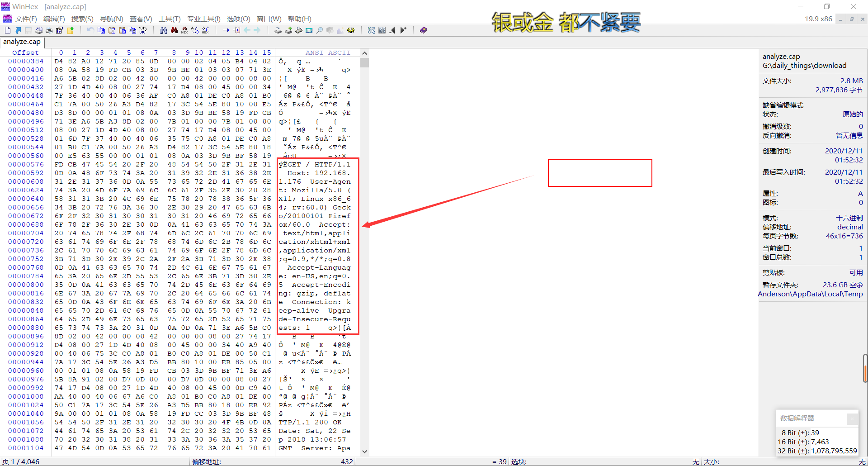Viewport: 868px width, 466px height.
Task: Restore the inner analyze.cap document window
Action: (x=851, y=19)
